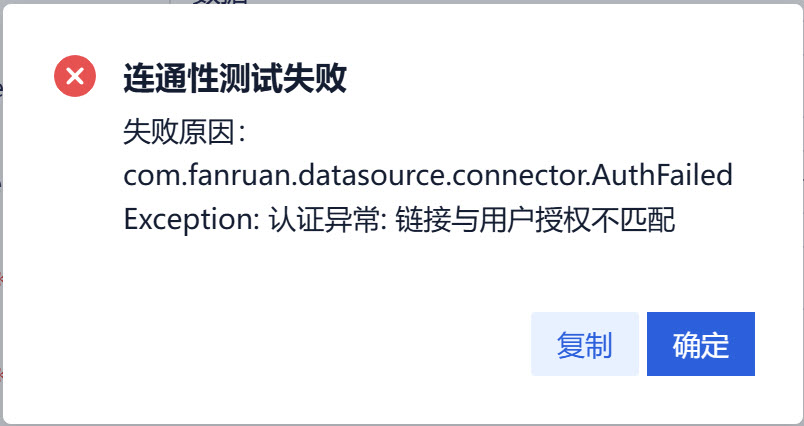Click the 连通性测试失败 dialog title
This screenshot has width=804, height=426.
(235, 78)
